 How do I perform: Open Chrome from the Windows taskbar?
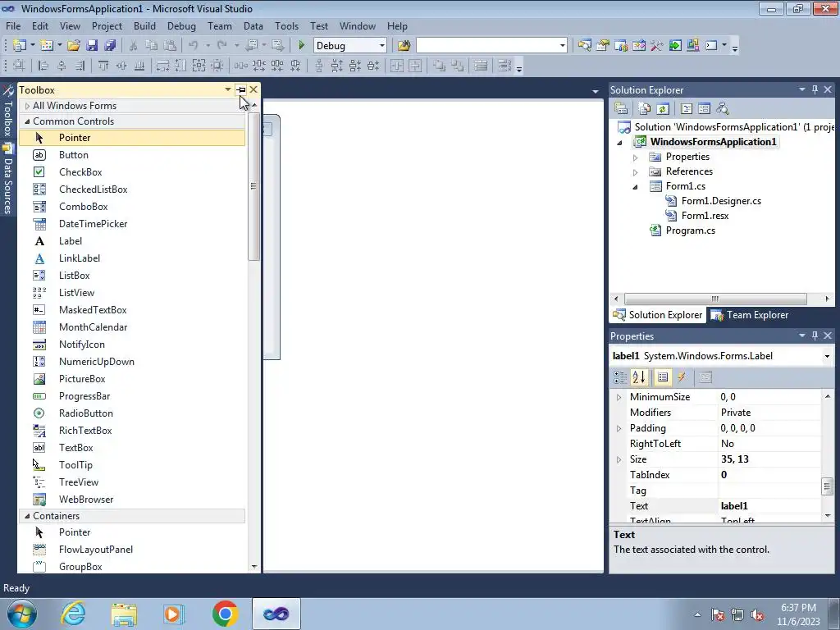225,614
